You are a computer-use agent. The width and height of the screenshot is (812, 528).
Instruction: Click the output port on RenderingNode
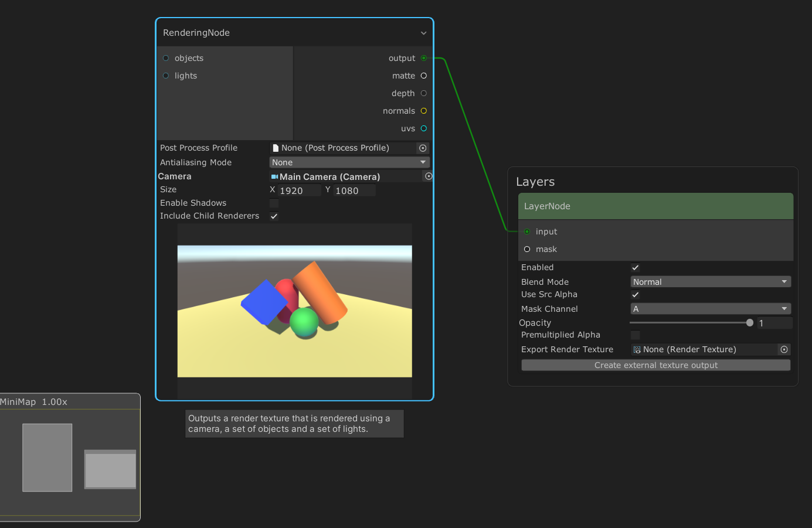click(x=423, y=58)
